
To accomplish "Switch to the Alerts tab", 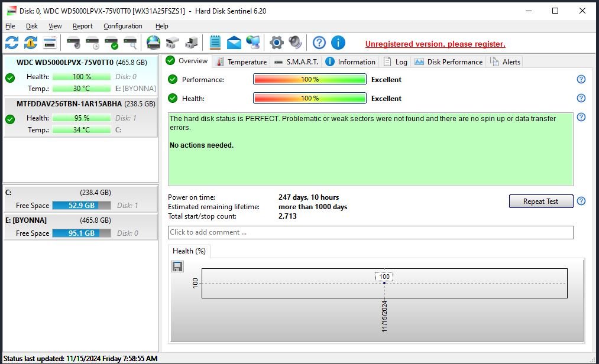I will [x=505, y=62].
